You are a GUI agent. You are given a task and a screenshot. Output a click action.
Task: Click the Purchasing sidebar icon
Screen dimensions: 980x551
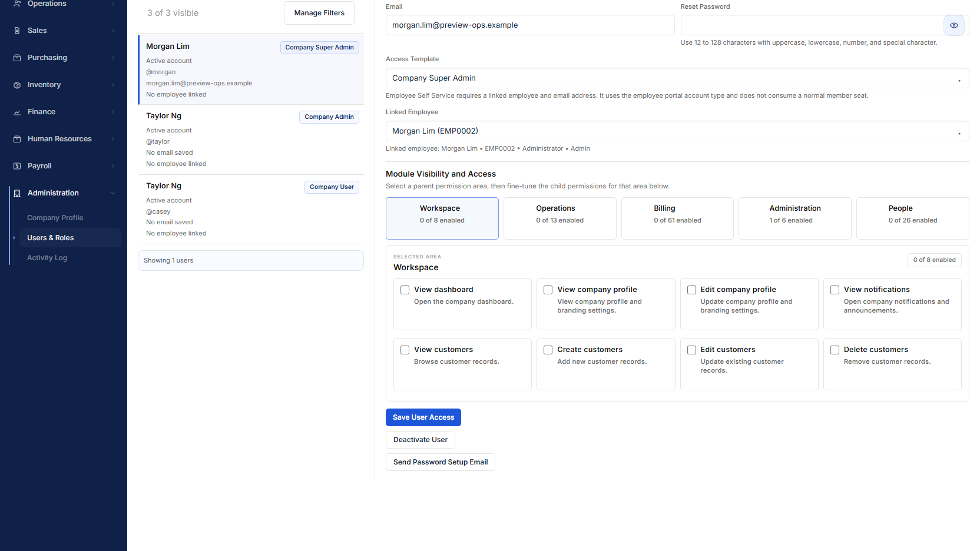(17, 58)
